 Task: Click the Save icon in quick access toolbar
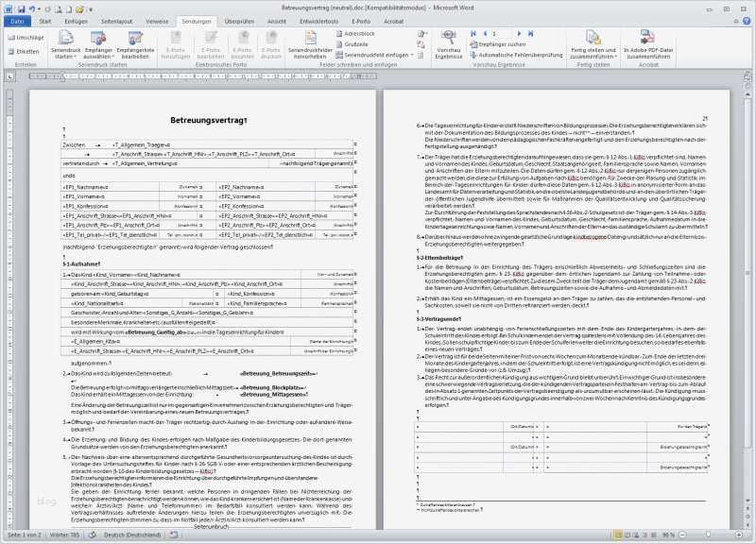(21, 9)
